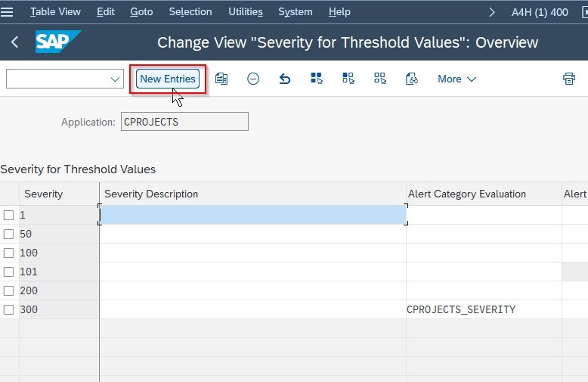Click the Alert Category Evaluation column header
This screenshot has height=382, width=588.
[484, 194]
